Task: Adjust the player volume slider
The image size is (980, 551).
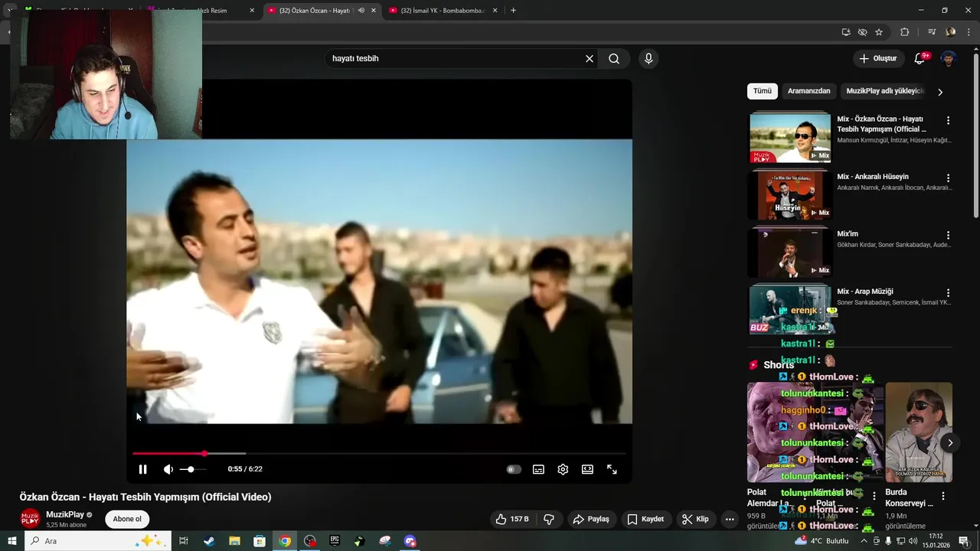Action: (192, 469)
